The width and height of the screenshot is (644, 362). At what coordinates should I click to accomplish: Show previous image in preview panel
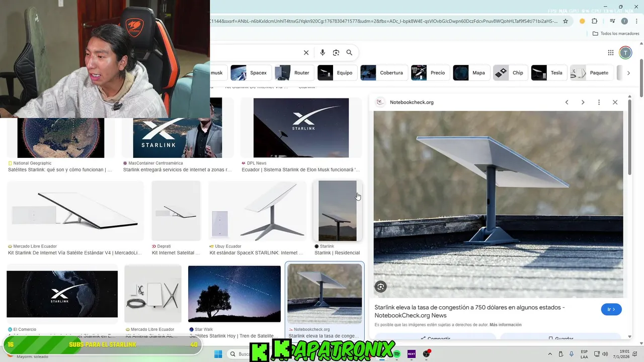click(567, 102)
